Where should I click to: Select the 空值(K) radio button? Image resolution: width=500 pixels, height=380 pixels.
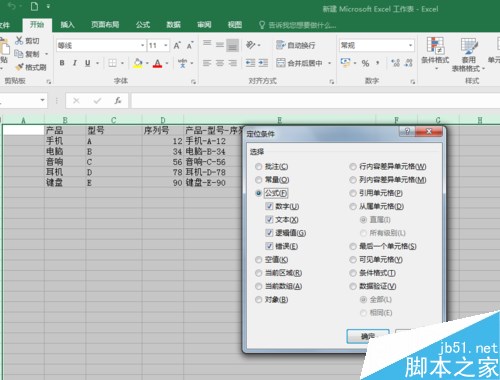coord(258,259)
